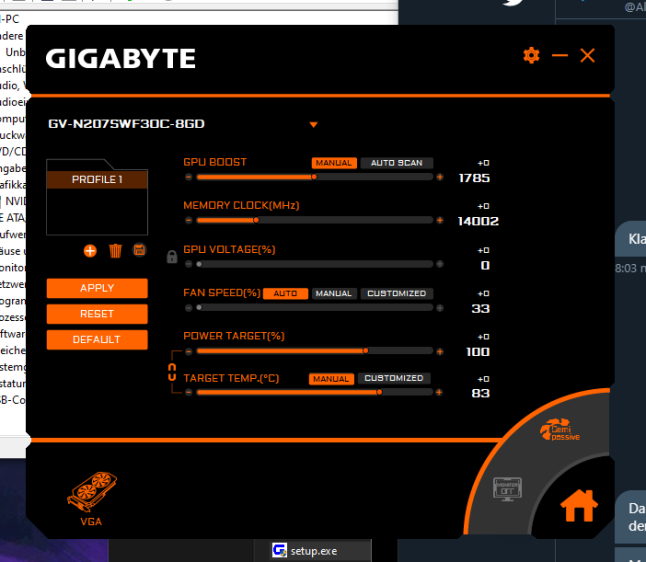Click the Power Target slider handle

pyautogui.click(x=365, y=351)
